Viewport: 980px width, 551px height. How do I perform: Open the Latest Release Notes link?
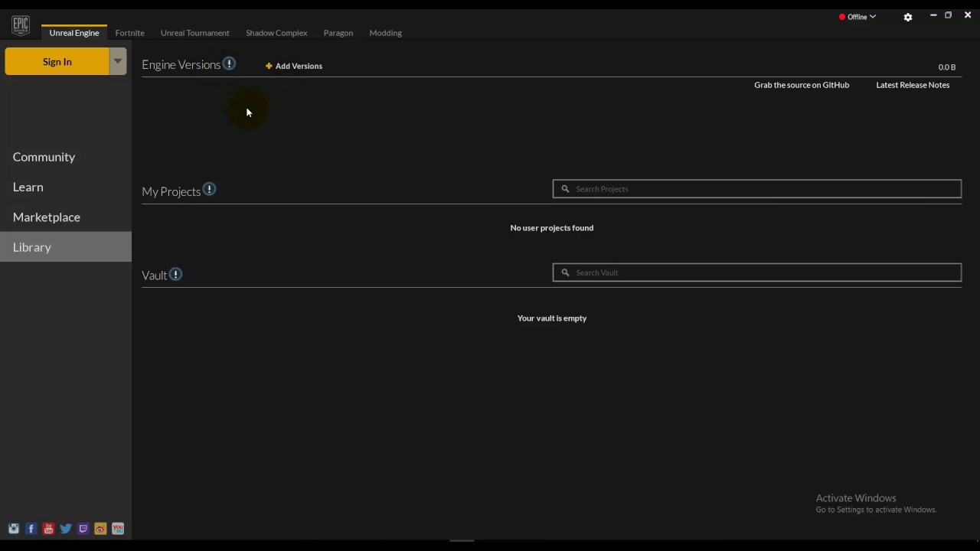913,85
